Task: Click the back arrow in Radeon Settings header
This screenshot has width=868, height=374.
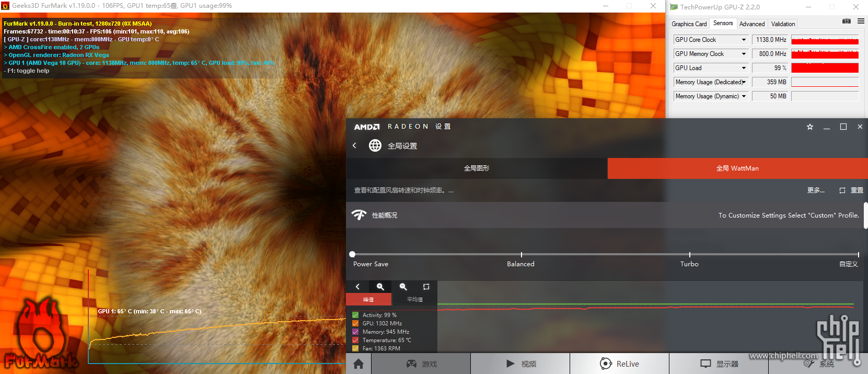Action: pos(354,145)
